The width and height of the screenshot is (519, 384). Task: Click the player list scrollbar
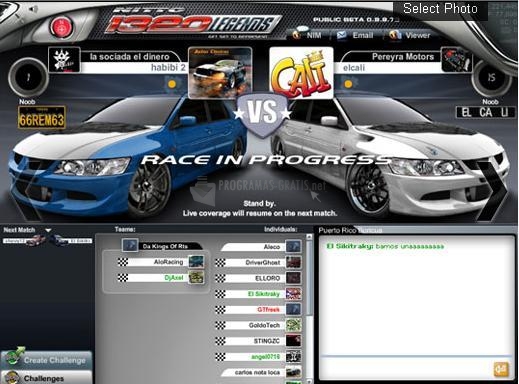(309, 308)
